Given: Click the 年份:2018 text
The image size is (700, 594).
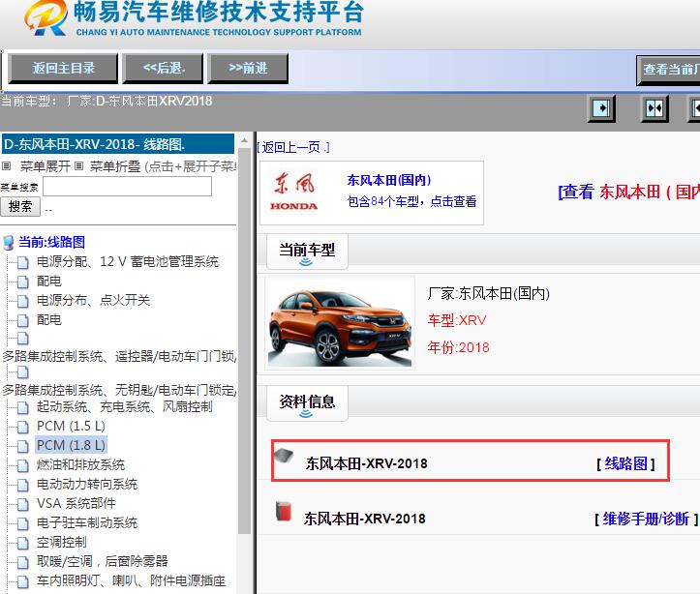Looking at the screenshot, I should point(458,347).
